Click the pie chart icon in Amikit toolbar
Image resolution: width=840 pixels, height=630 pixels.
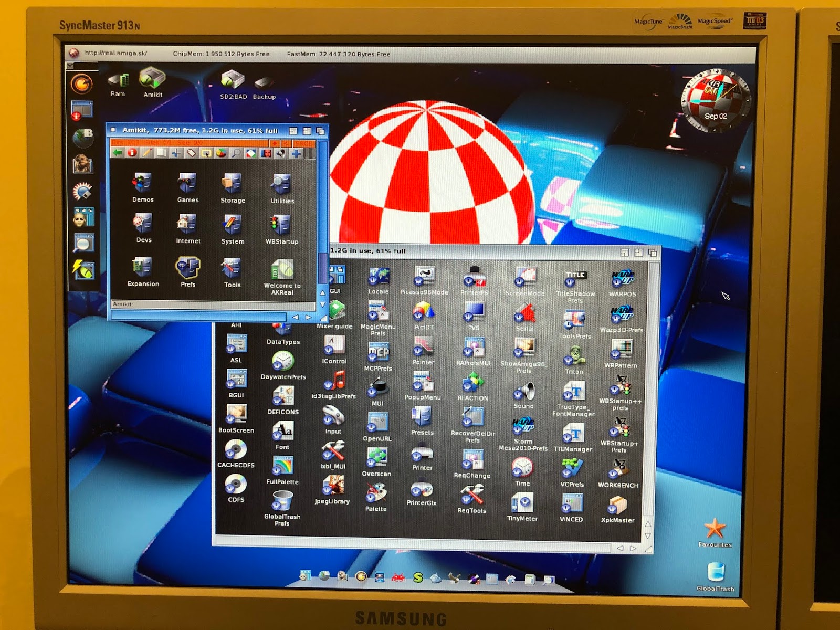click(x=221, y=153)
